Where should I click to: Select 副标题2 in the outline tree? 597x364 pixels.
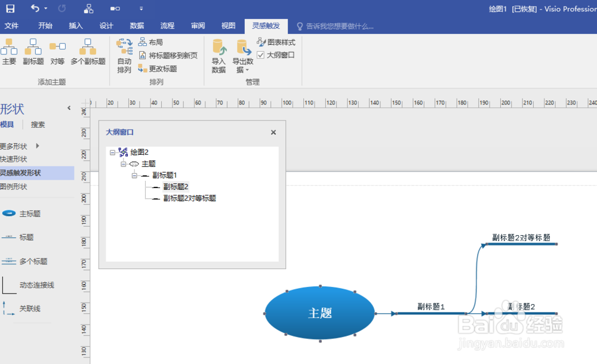[x=176, y=187]
